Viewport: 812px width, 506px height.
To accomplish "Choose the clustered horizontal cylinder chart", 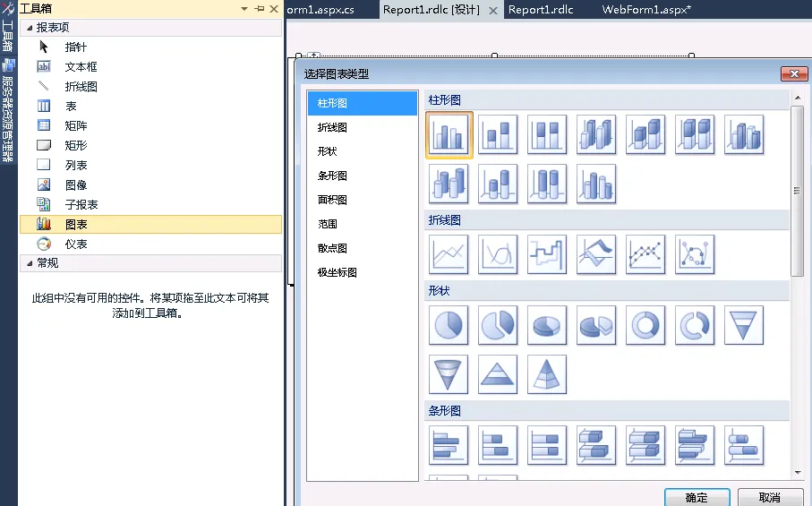I will coord(744,445).
